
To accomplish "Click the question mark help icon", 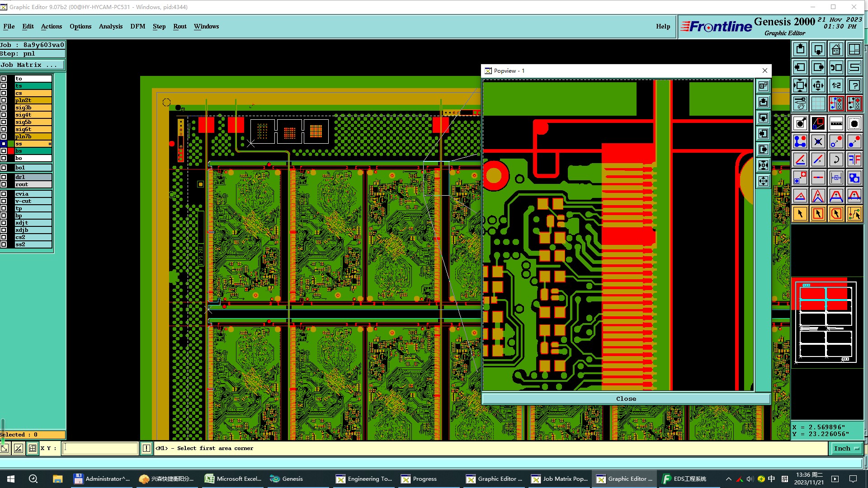I will [854, 85].
